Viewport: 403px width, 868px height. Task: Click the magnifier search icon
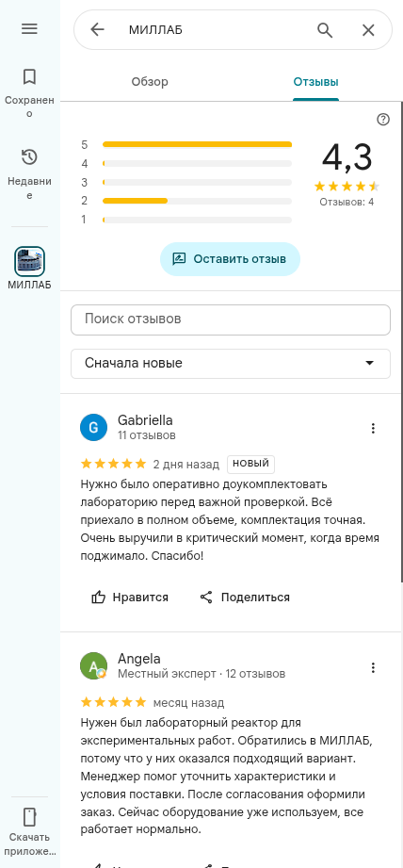[325, 30]
